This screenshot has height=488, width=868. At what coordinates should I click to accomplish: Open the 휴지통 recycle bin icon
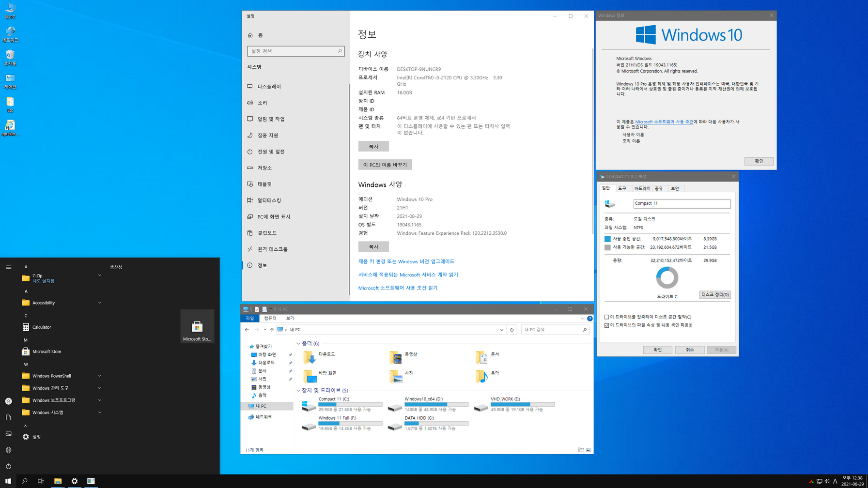click(x=10, y=58)
